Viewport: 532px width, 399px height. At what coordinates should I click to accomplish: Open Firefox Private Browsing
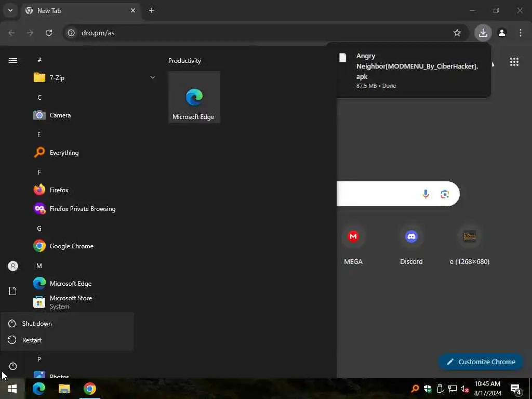(95, 209)
